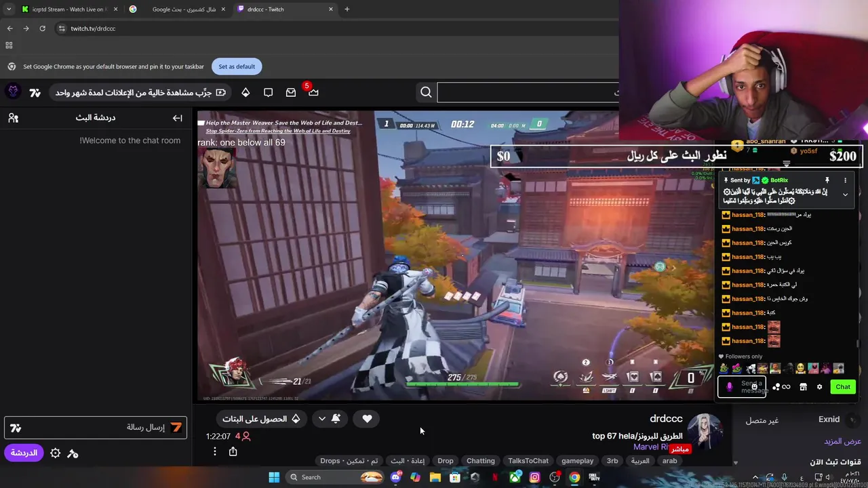This screenshot has width=868, height=488.
Task: Select the gameplay tag
Action: 578,461
